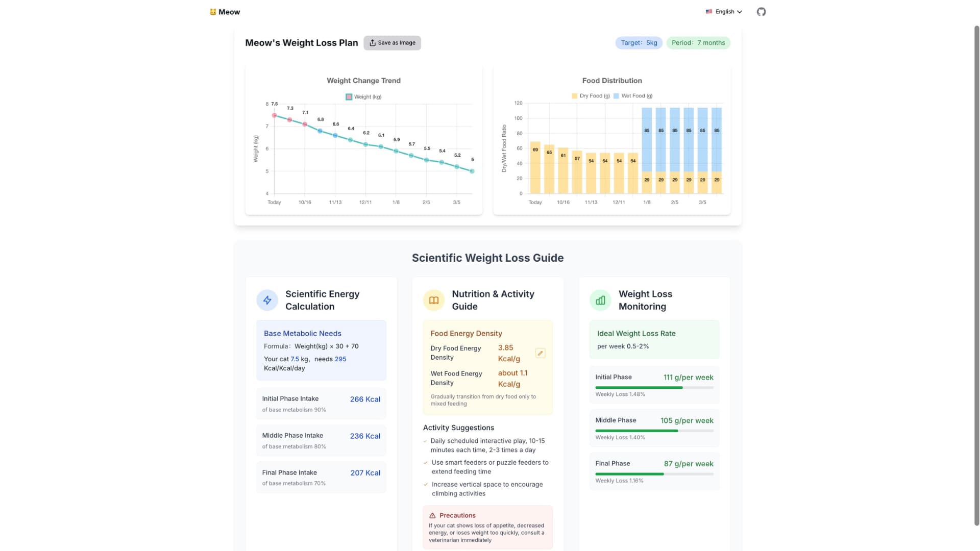Click the Precautions warning triangle icon
Image resolution: width=980 pixels, height=551 pixels.
[432, 515]
